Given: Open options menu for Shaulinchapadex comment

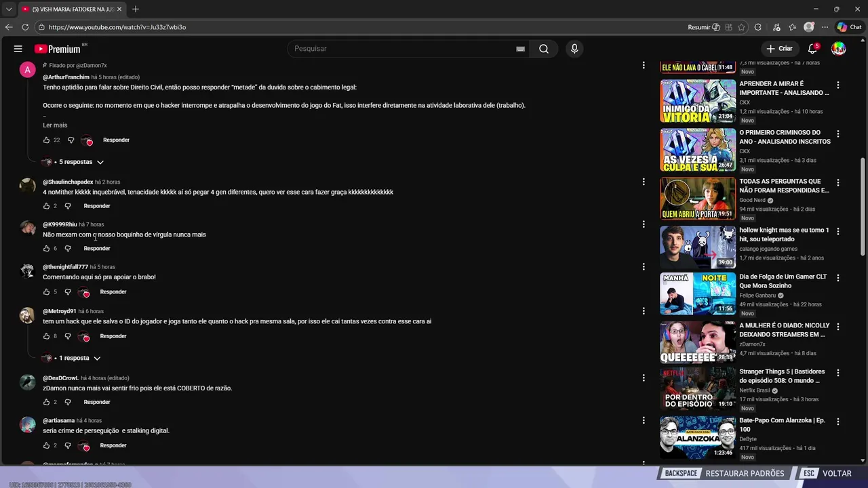Looking at the screenshot, I should click(x=644, y=182).
